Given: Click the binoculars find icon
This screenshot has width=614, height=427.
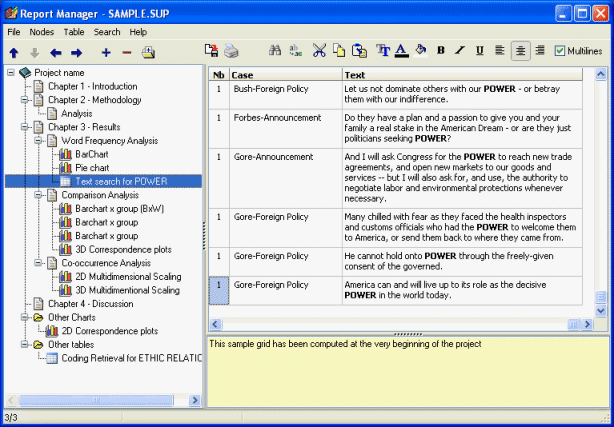Looking at the screenshot, I should [x=273, y=51].
